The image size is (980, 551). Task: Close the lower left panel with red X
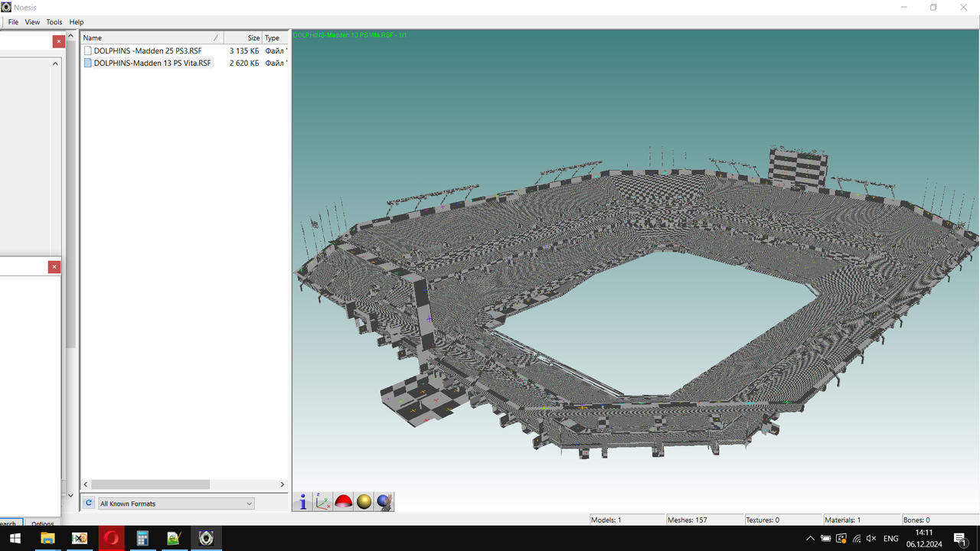coord(54,267)
